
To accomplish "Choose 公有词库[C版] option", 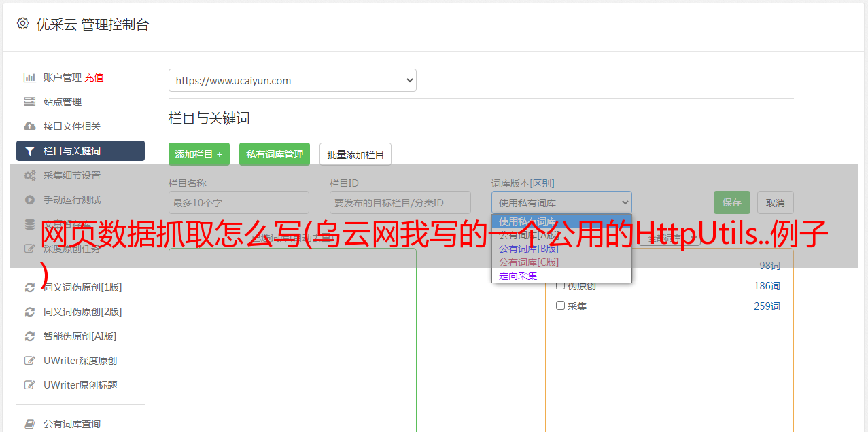I will pos(561,262).
